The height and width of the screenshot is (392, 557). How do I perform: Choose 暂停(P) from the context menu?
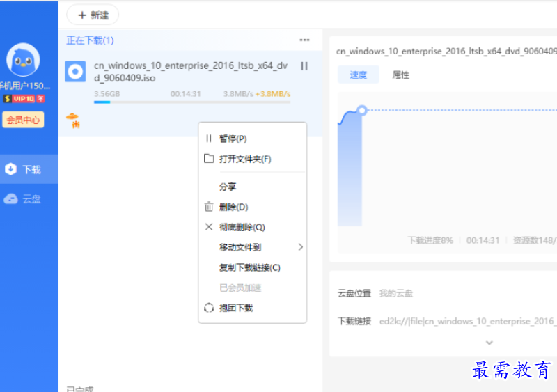point(253,139)
